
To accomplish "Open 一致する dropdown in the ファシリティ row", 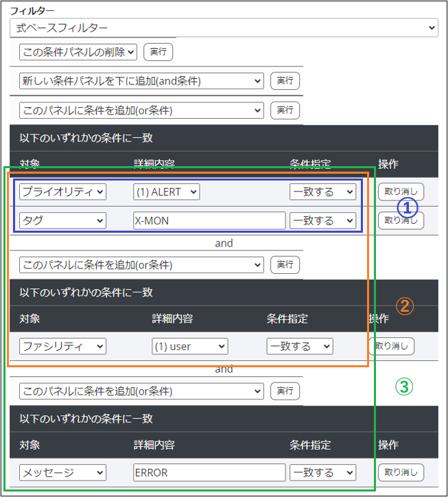I will pos(300,347).
